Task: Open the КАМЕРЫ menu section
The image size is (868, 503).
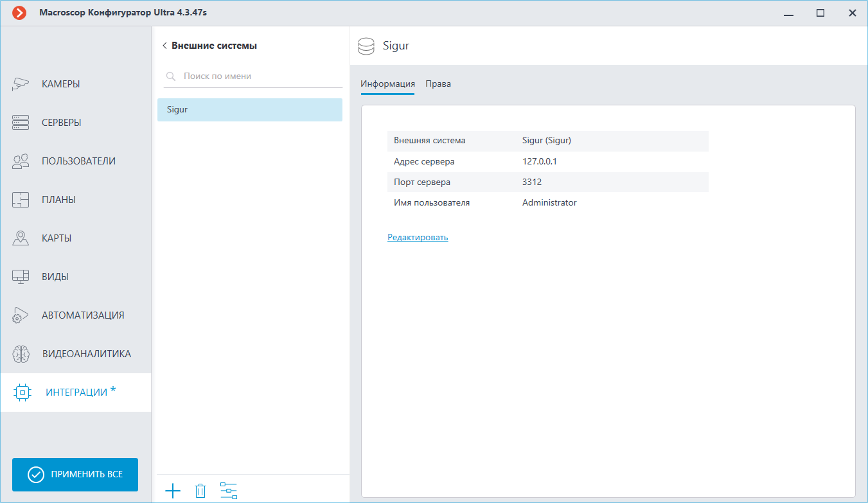Action: point(76,84)
